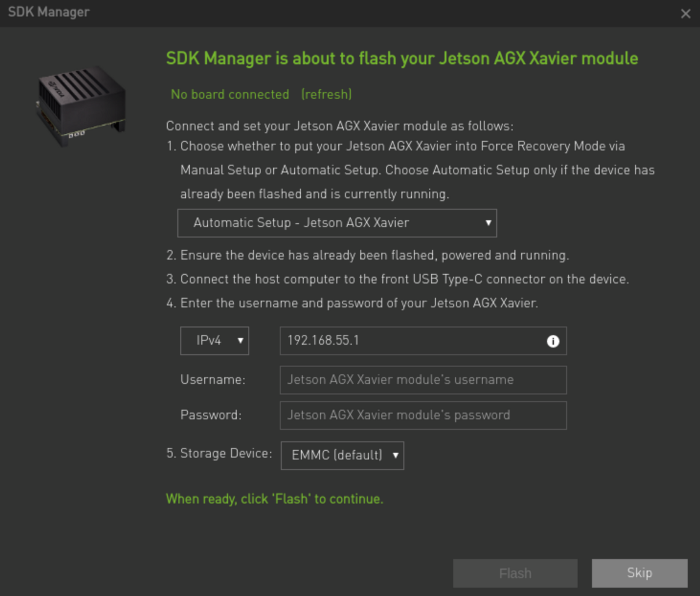Click the 'When ready, click Flash to continue' text
The height and width of the screenshot is (596, 700).
tap(275, 499)
